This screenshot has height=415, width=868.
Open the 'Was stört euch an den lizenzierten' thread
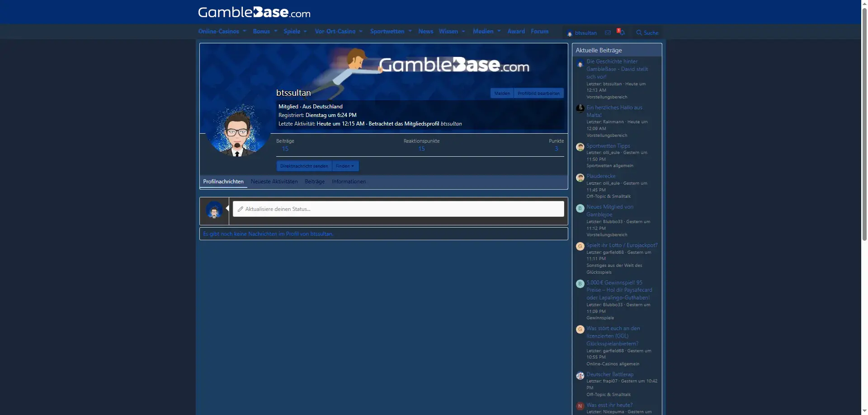(613, 336)
